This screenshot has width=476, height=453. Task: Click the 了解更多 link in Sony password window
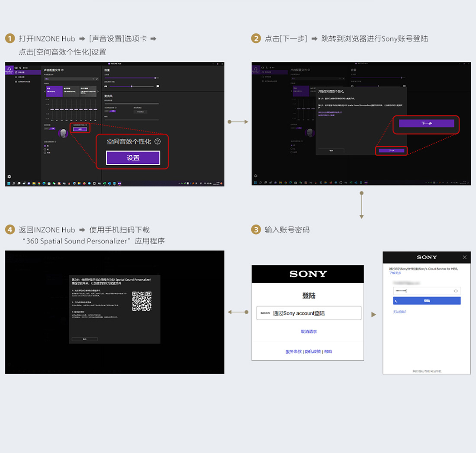coord(395,273)
